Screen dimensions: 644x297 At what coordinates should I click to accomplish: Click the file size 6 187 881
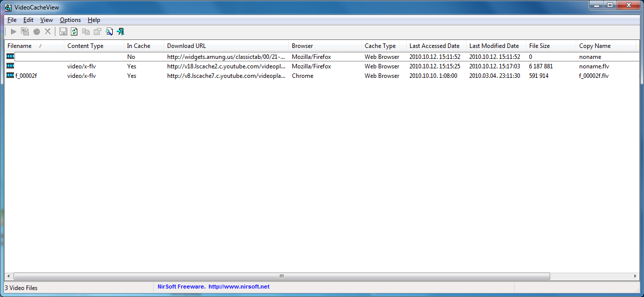pyautogui.click(x=541, y=66)
